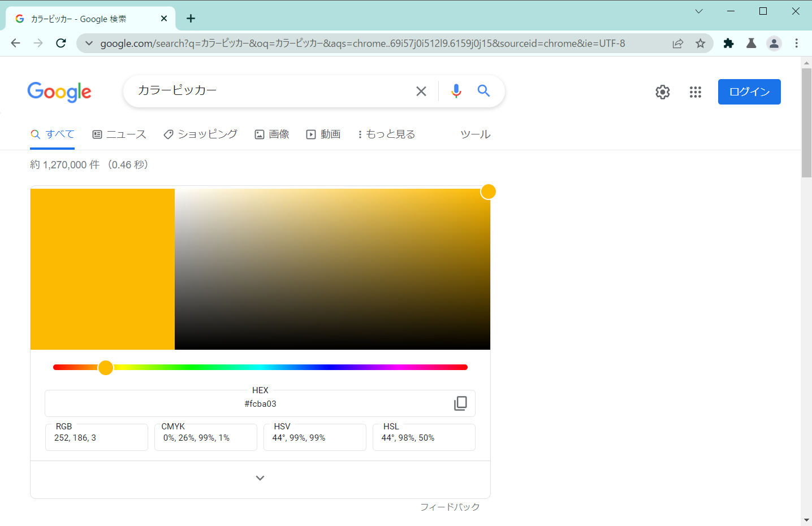
Task: Open the フィードバック link
Action: point(451,507)
